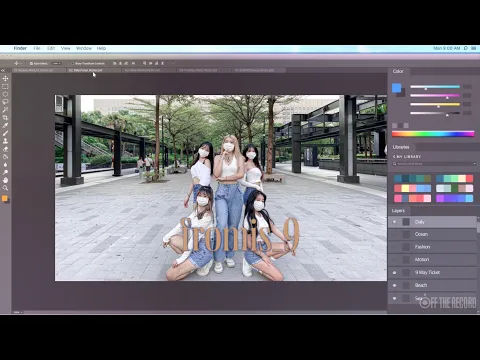Select the Fashion layer
Image resolution: width=480 pixels, height=360 pixels.
coord(433,247)
